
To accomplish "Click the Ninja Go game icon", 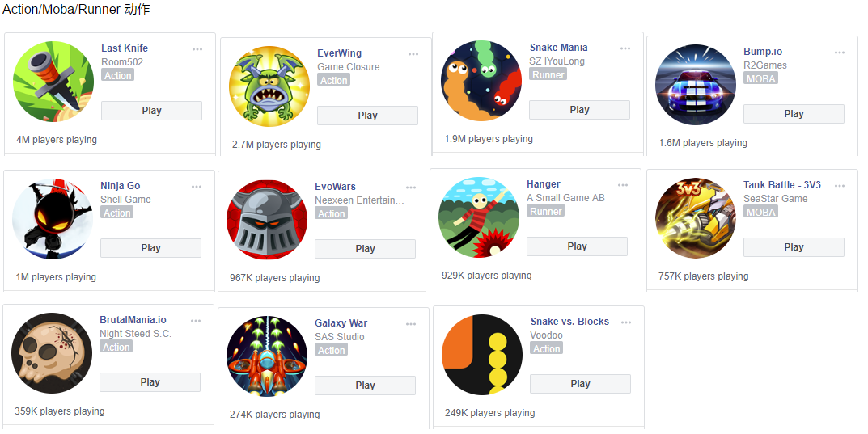I will click(53, 219).
